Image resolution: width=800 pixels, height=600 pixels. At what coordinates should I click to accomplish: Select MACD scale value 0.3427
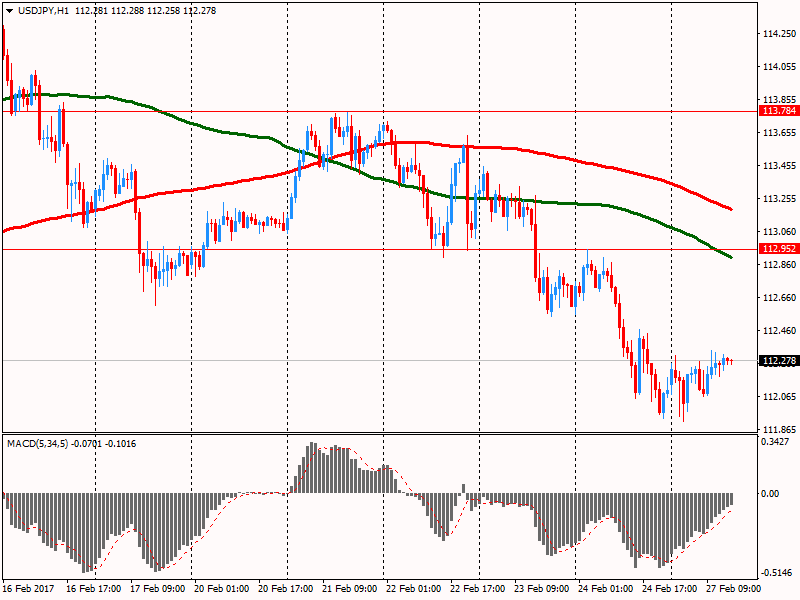point(775,442)
